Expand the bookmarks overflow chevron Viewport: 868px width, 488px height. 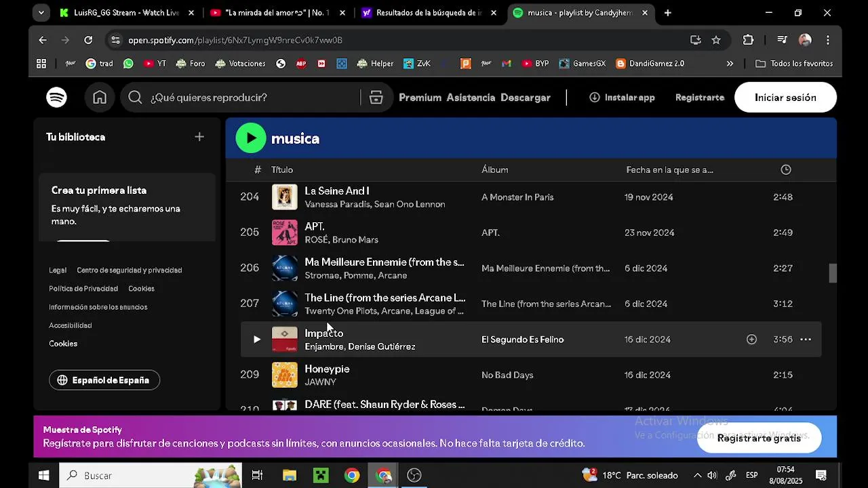click(730, 64)
